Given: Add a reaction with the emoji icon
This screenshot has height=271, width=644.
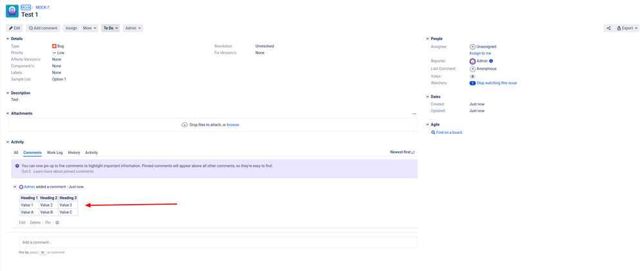Looking at the screenshot, I should coord(57,222).
